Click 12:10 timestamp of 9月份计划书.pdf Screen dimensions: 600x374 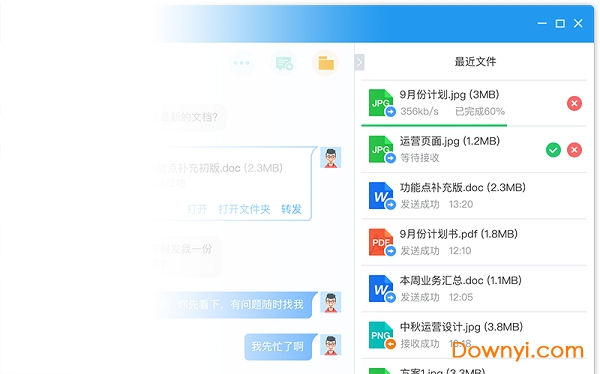point(460,251)
